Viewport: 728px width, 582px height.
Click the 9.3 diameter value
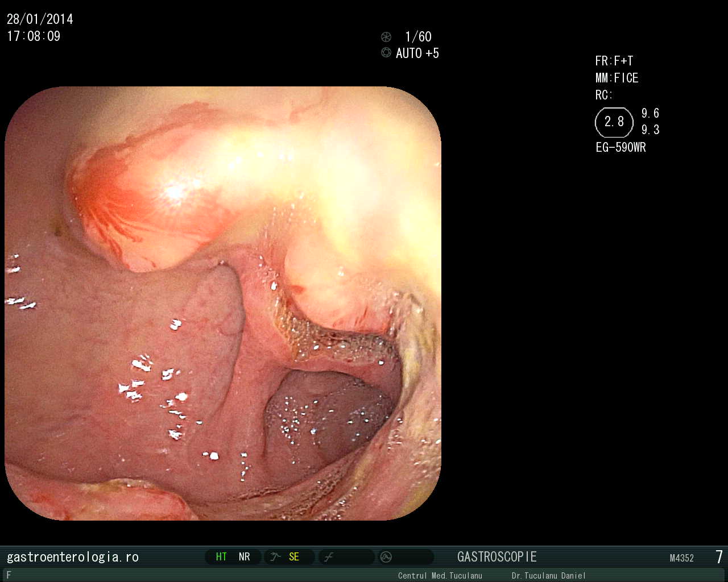[x=651, y=130]
